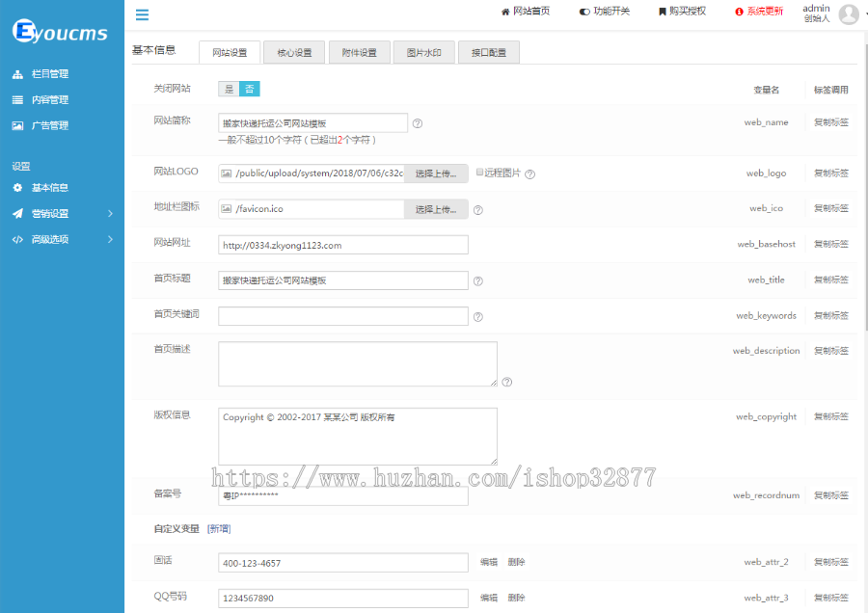Focus the 首页描述 textarea

(x=358, y=364)
